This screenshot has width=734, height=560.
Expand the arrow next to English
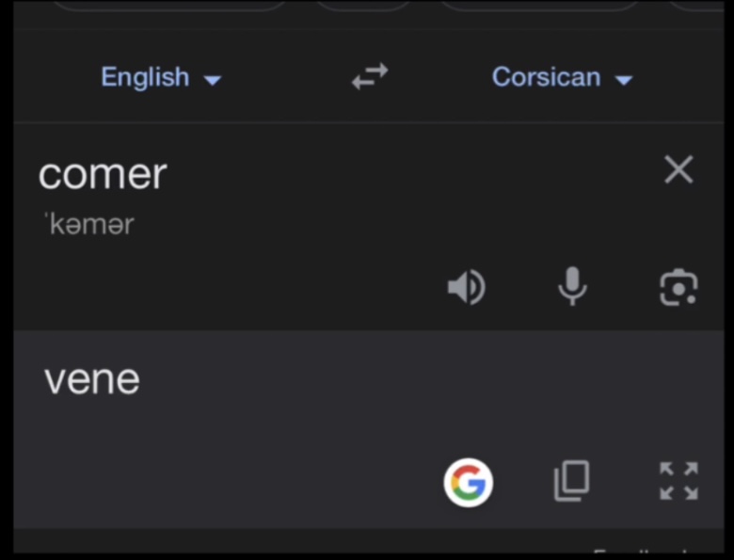213,80
